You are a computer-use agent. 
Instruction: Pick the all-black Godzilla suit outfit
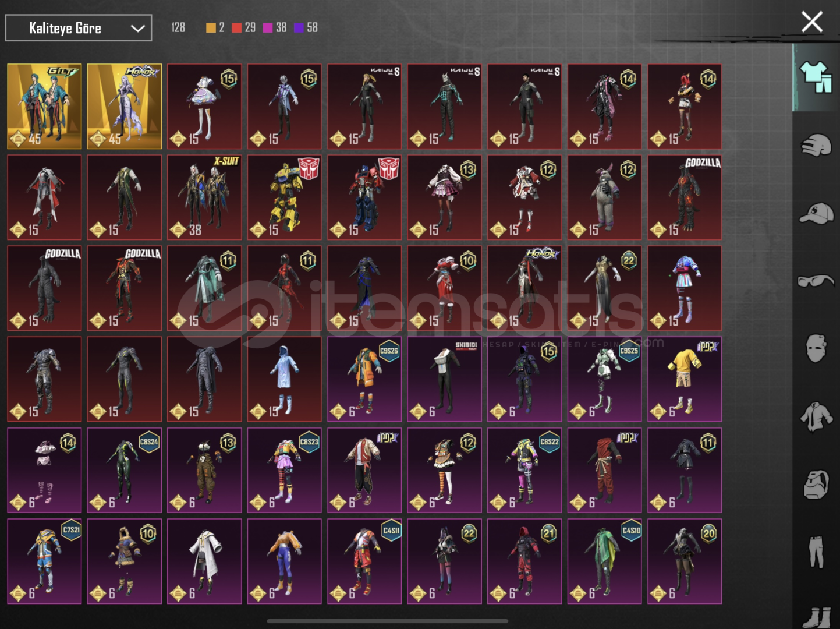(44, 288)
